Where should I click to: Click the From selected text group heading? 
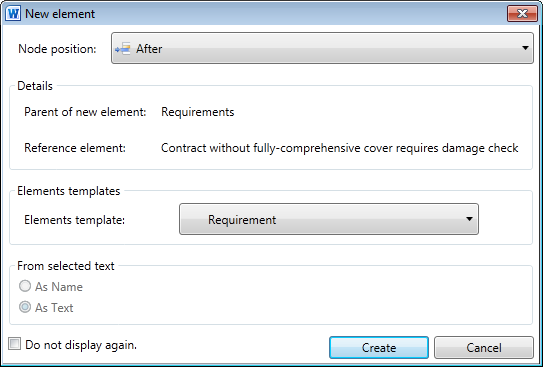coord(66,266)
